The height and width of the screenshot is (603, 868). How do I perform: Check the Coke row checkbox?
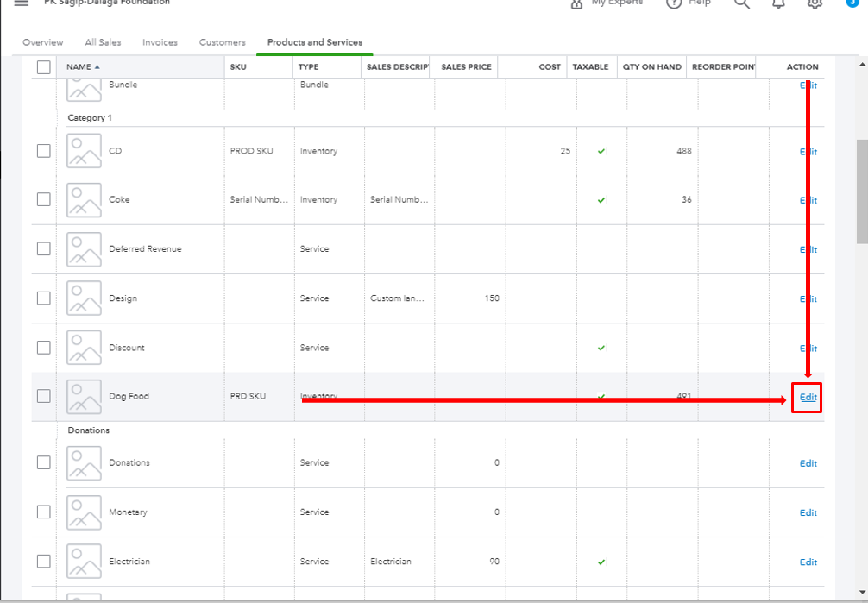[44, 199]
